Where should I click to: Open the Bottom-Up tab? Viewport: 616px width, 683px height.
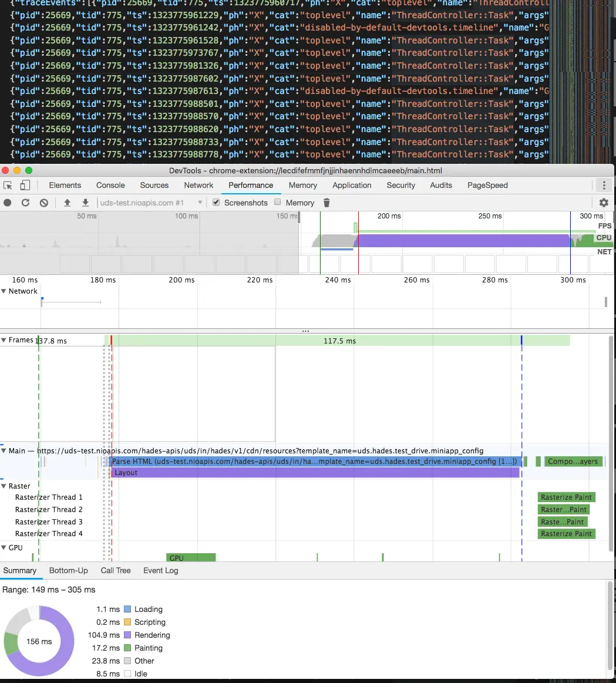point(68,570)
